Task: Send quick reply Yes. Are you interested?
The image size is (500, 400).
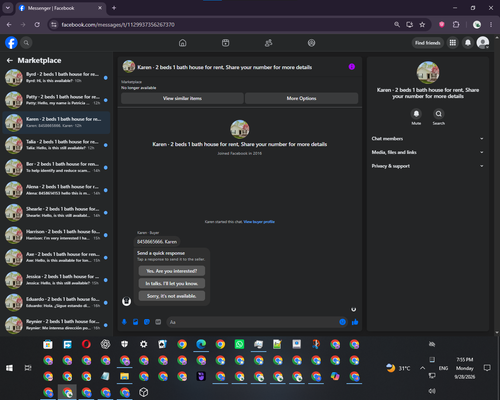Action: tap(172, 271)
